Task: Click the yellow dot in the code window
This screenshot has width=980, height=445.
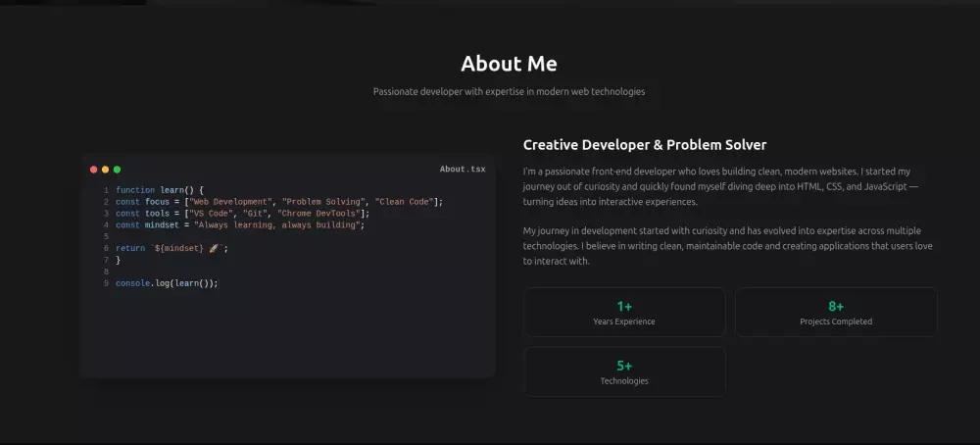Action: tap(106, 170)
